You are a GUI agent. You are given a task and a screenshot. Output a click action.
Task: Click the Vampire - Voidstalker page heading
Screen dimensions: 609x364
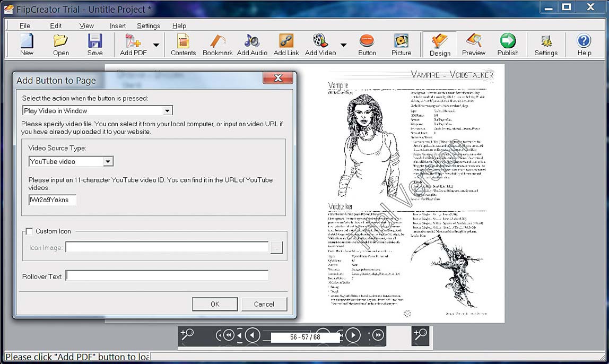[x=451, y=75]
